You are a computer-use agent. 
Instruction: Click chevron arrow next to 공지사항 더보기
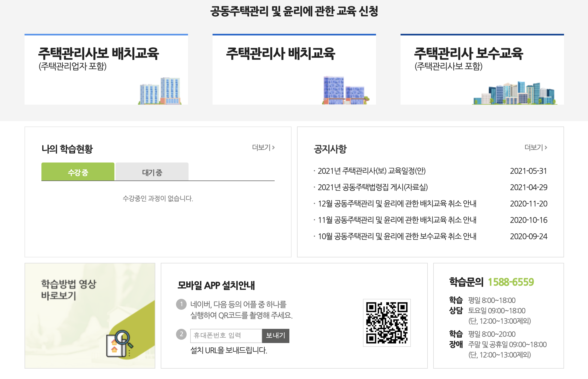coord(546,148)
